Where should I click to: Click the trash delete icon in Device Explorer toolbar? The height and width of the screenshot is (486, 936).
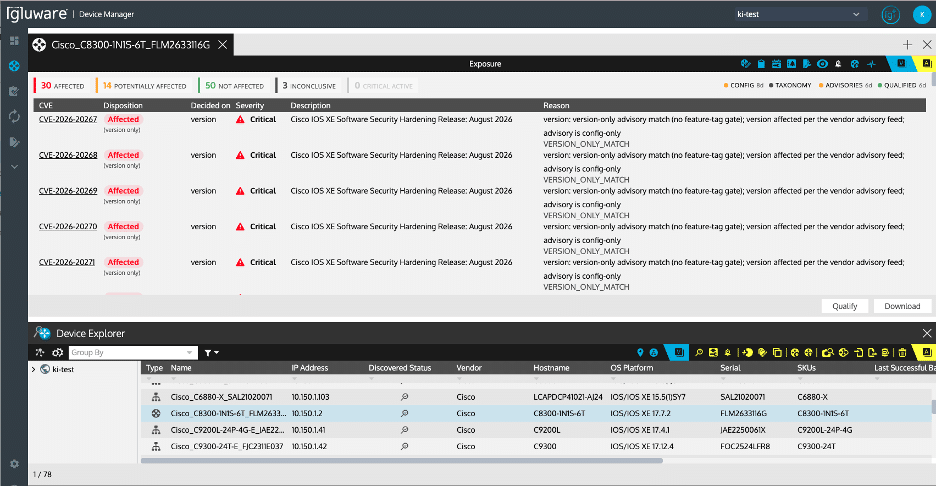[902, 352]
